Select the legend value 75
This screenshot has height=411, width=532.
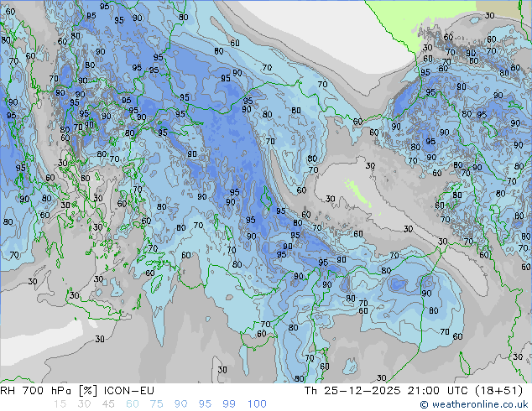[156, 404]
